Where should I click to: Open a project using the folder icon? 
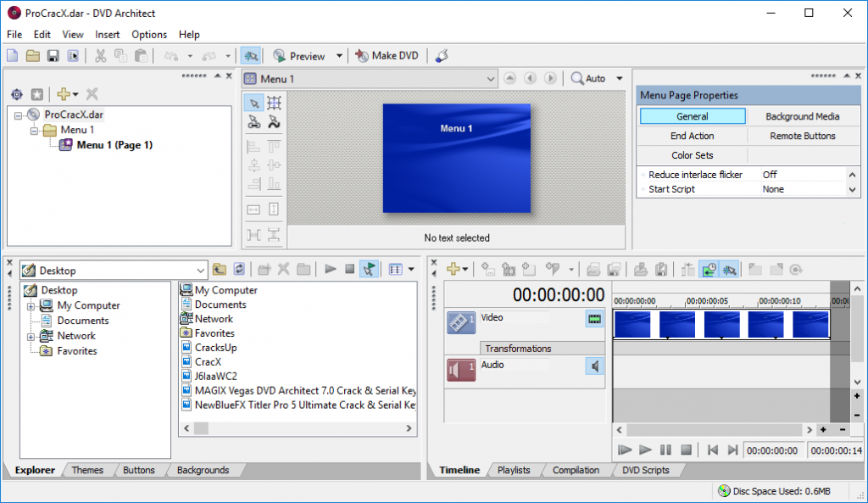point(33,55)
